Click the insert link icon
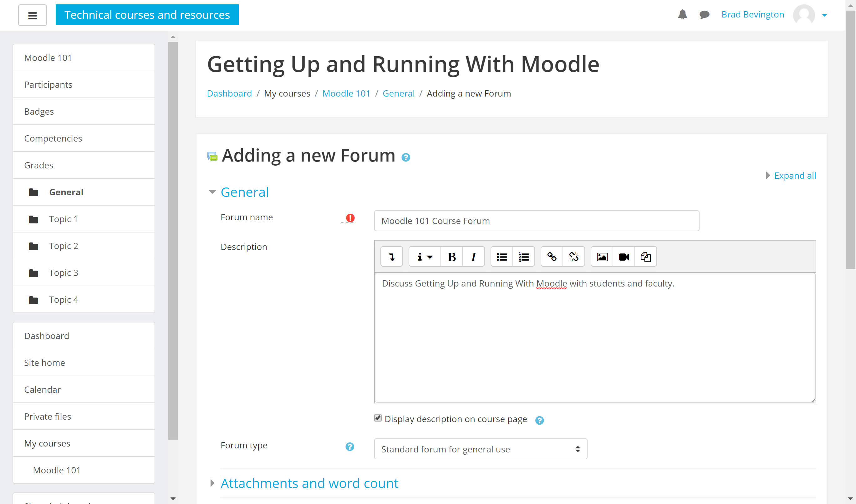 click(x=551, y=257)
